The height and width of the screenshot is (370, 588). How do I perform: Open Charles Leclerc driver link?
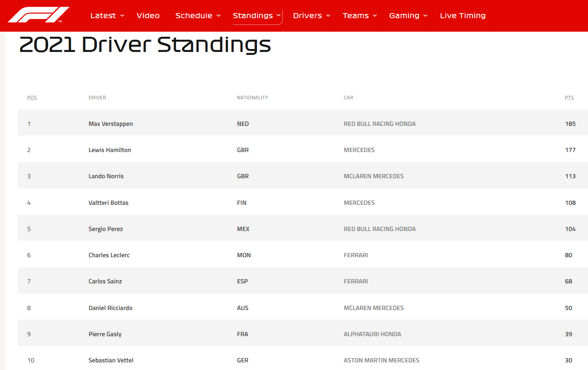[109, 255]
